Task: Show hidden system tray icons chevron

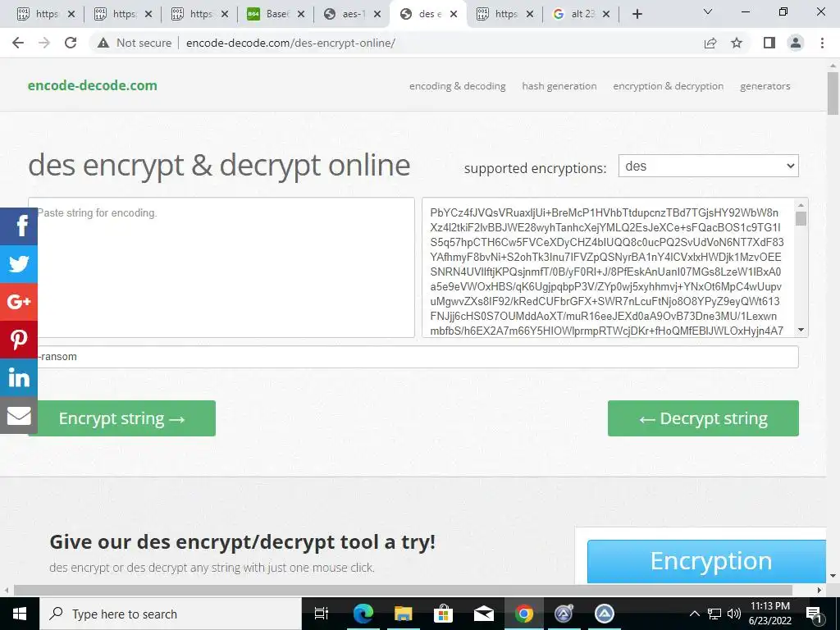Action: pyautogui.click(x=694, y=614)
